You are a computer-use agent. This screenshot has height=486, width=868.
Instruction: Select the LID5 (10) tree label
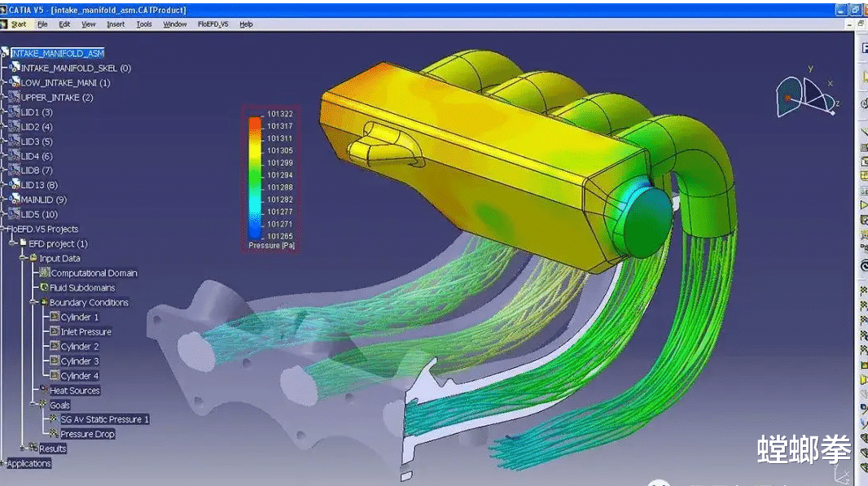(39, 214)
